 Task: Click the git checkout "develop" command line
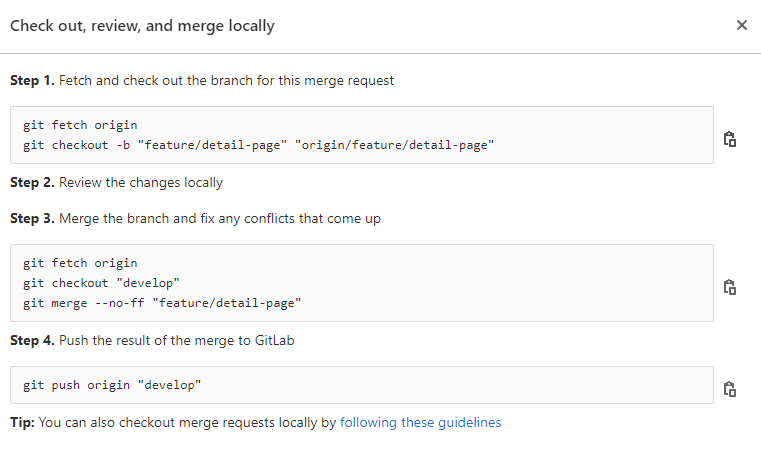101,283
